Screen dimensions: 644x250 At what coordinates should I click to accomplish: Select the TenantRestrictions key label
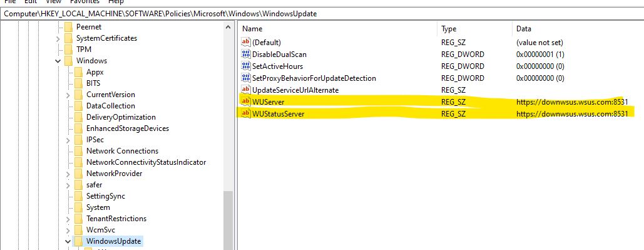pos(116,218)
